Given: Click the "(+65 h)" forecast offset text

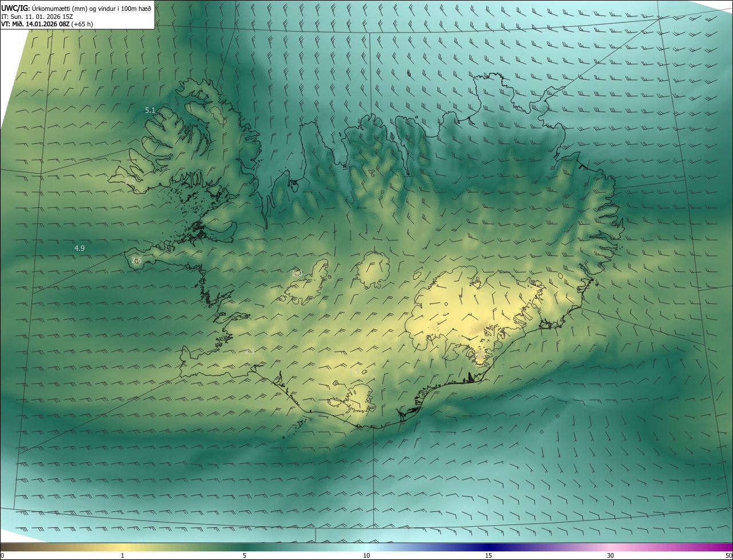Looking at the screenshot, I should click(x=82, y=24).
